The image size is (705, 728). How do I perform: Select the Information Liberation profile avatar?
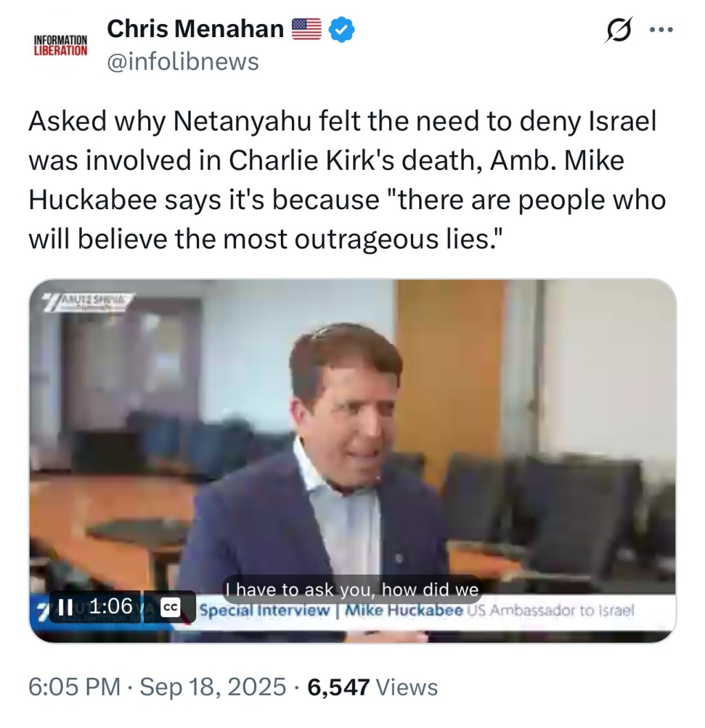(59, 45)
